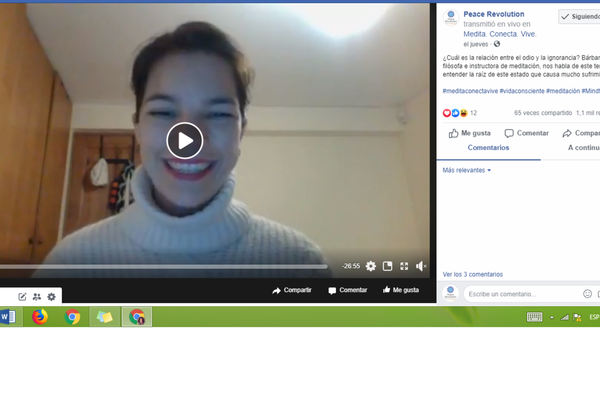Open Microsoft Word from the taskbar
The image size is (600, 400).
(8, 317)
